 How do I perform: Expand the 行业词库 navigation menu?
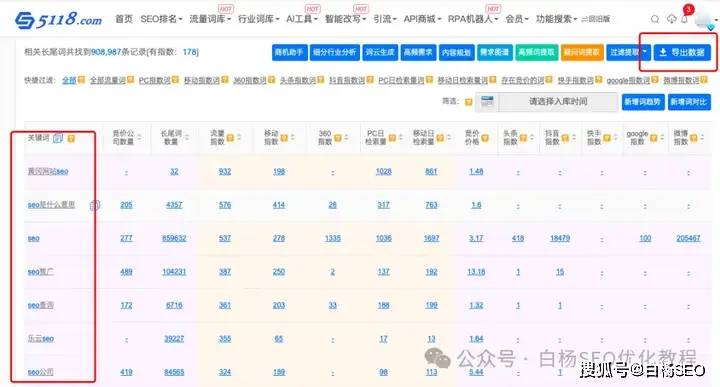pos(259,19)
